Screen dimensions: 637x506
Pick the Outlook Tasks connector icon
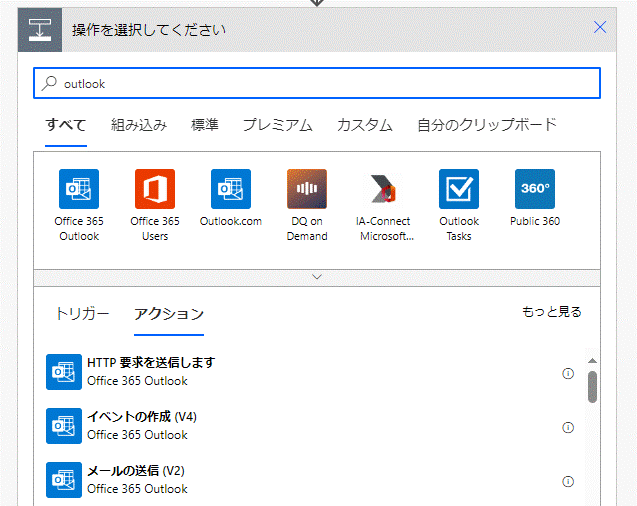[x=459, y=189]
